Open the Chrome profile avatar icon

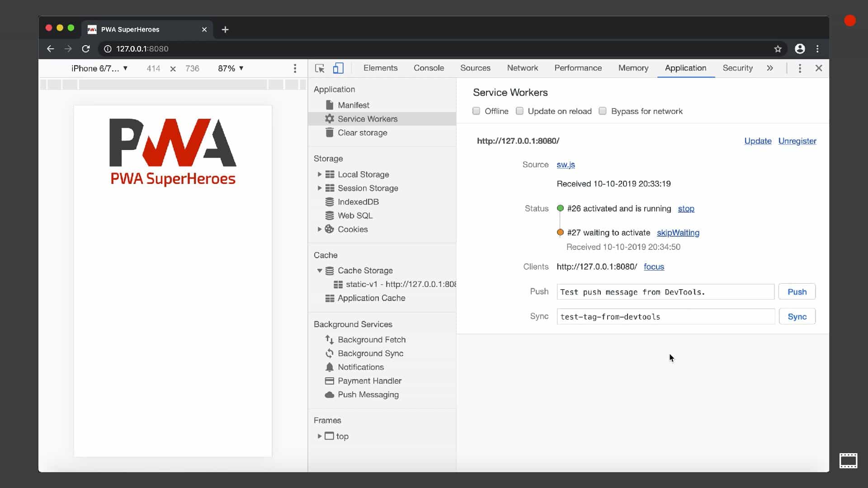pyautogui.click(x=800, y=49)
